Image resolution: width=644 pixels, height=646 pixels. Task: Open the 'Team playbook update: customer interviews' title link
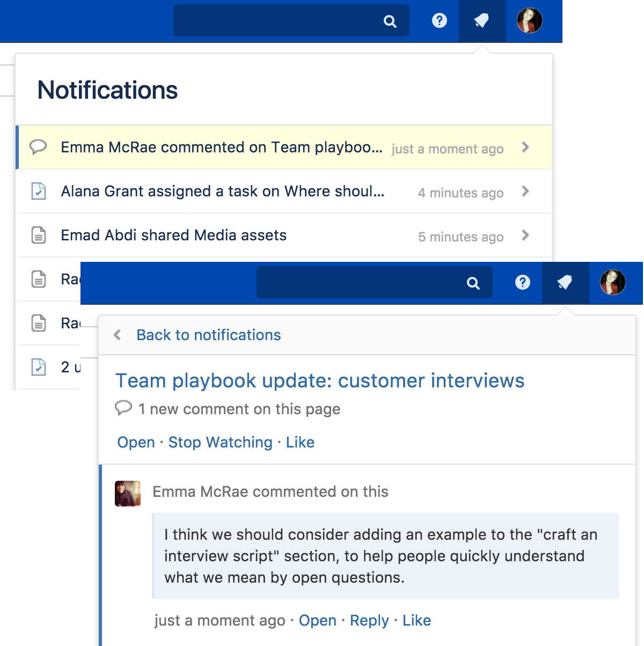[320, 380]
